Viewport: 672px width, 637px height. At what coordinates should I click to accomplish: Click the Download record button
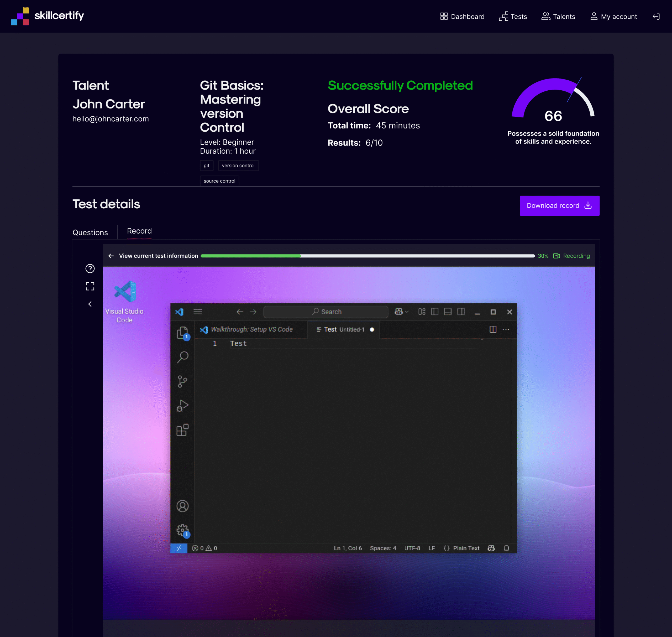pyautogui.click(x=559, y=205)
